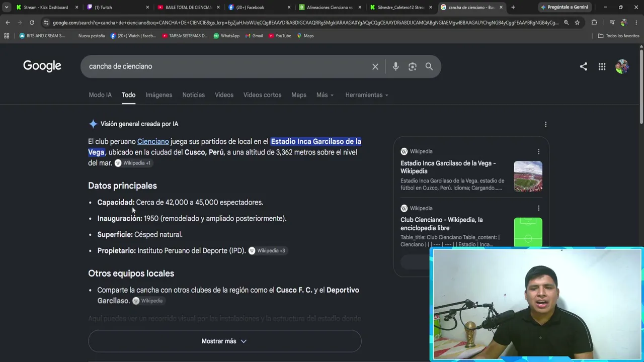This screenshot has width=644, height=362.
Task: Open the WhatsApp bookmark
Action: [226, 36]
